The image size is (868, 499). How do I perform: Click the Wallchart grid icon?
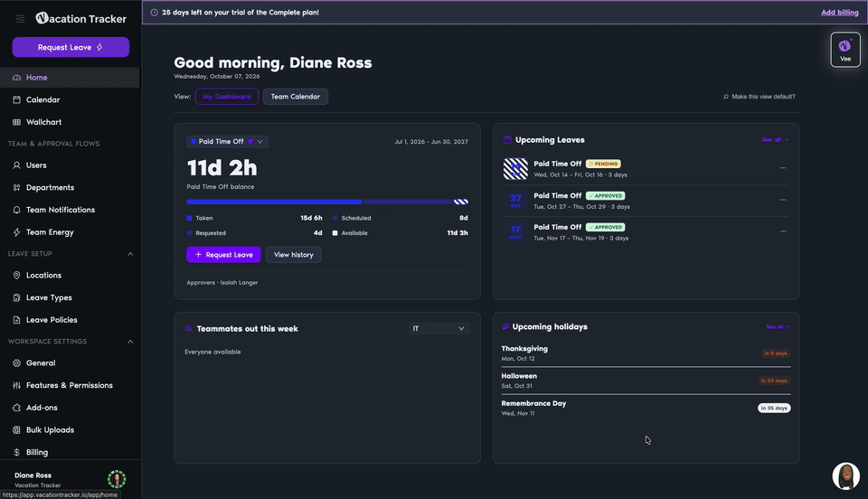(x=16, y=122)
